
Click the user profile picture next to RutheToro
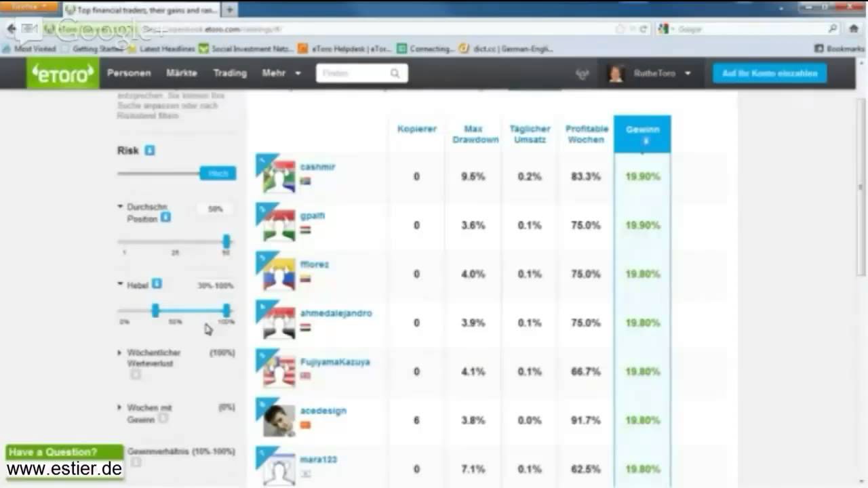(616, 73)
